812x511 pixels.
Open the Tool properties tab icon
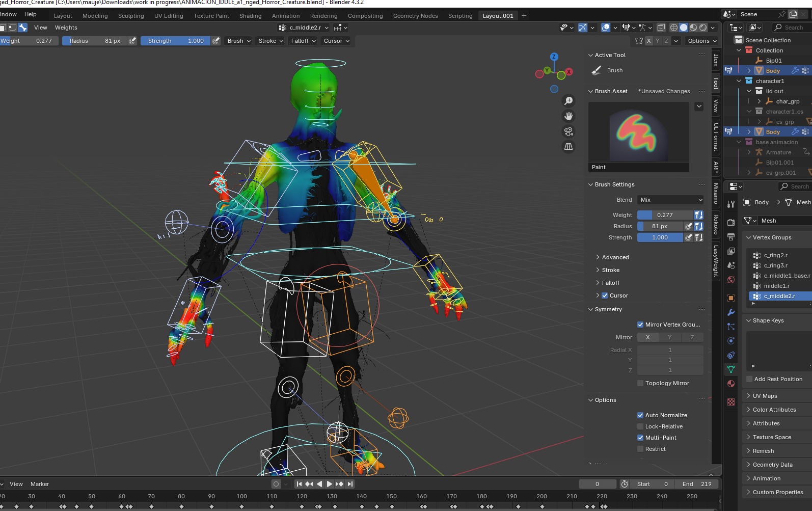coord(731,204)
